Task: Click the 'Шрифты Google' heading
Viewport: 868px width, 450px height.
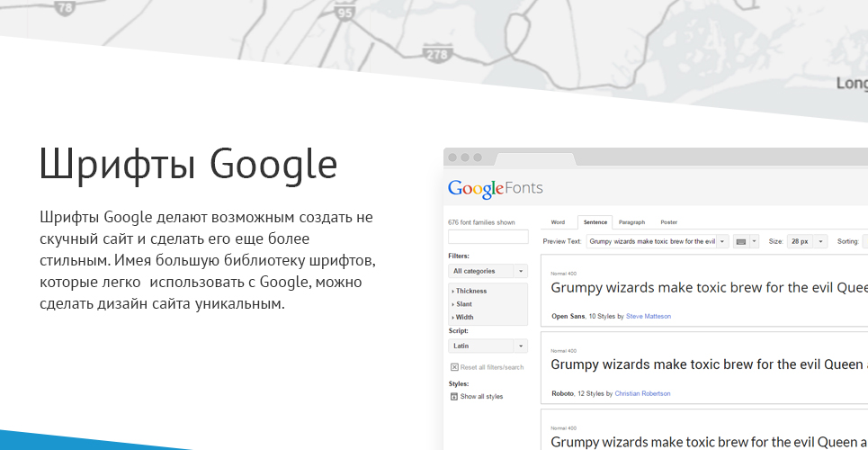Action: pos(189,166)
